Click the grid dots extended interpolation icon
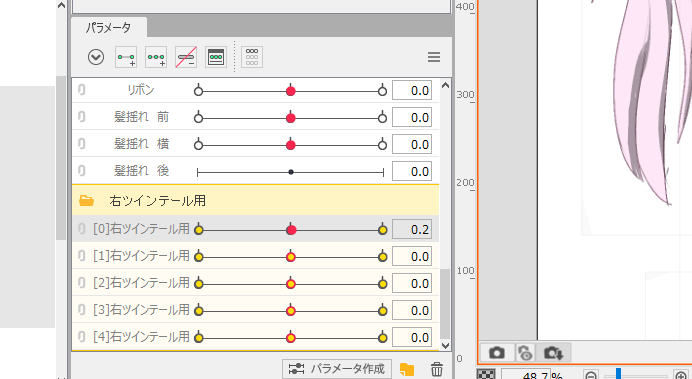The width and height of the screenshot is (692, 379). click(x=252, y=57)
